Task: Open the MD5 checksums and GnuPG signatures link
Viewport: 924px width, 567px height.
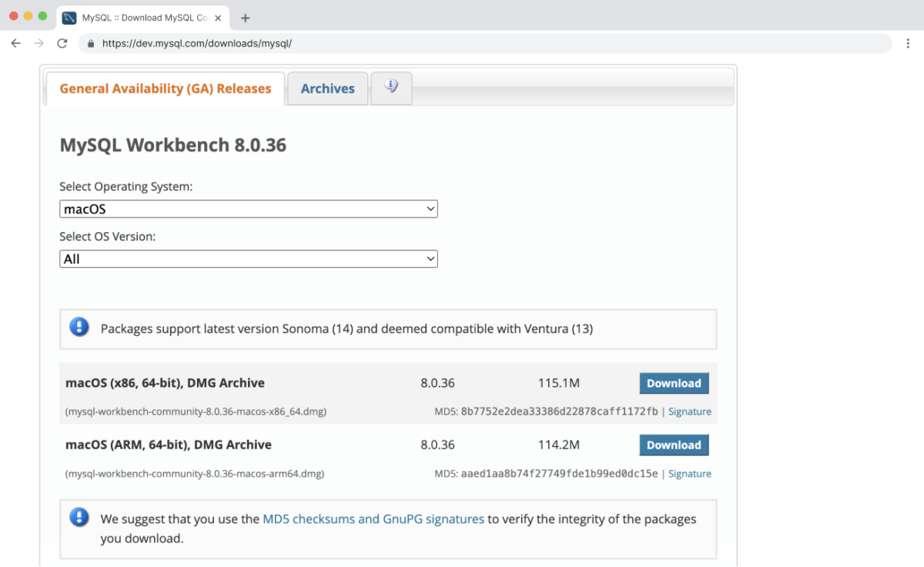Action: pyautogui.click(x=373, y=518)
